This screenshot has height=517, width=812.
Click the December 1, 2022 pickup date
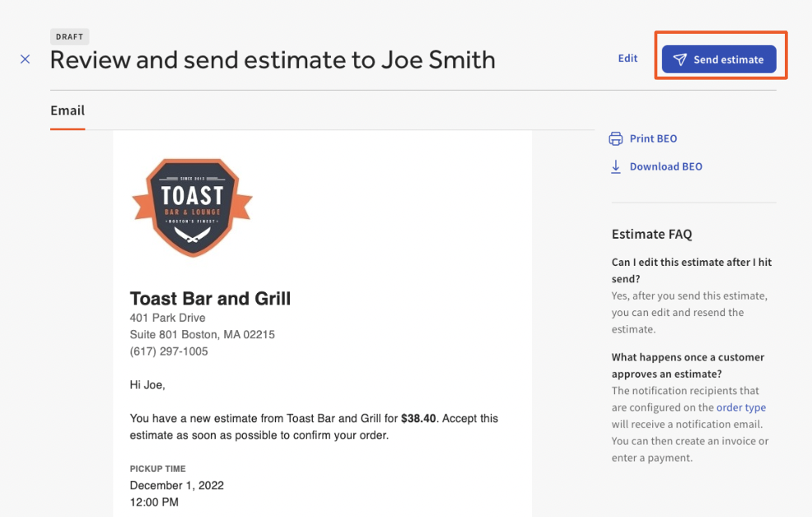pyautogui.click(x=177, y=485)
